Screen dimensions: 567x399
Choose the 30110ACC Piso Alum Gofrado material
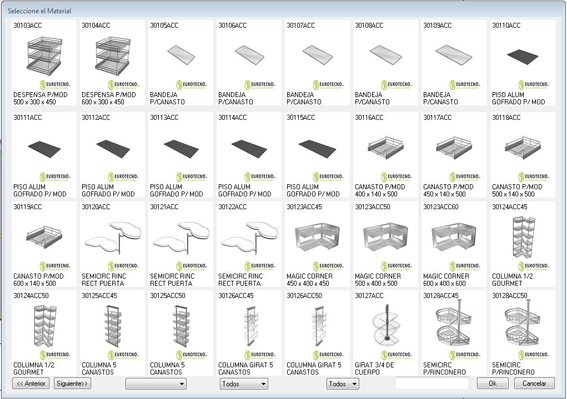pos(523,63)
